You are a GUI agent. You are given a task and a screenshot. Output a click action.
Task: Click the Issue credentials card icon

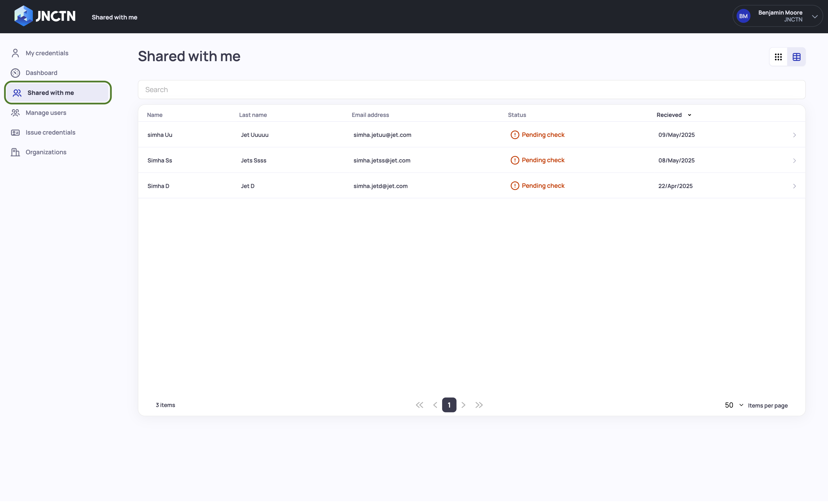click(x=15, y=133)
